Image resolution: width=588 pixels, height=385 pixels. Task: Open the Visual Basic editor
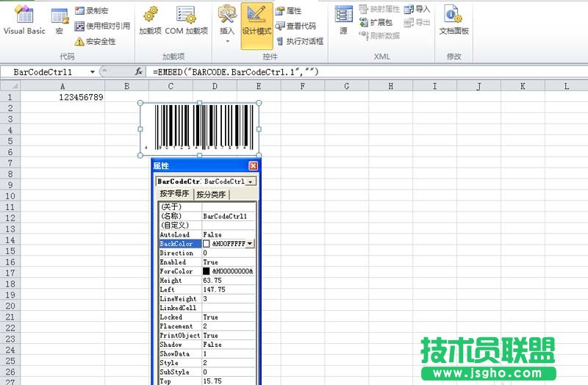[x=24, y=21]
